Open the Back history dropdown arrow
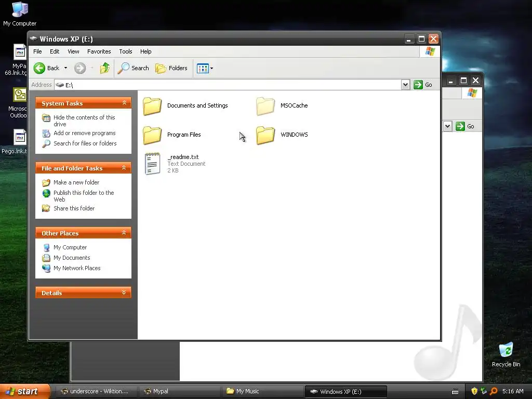 coord(65,68)
